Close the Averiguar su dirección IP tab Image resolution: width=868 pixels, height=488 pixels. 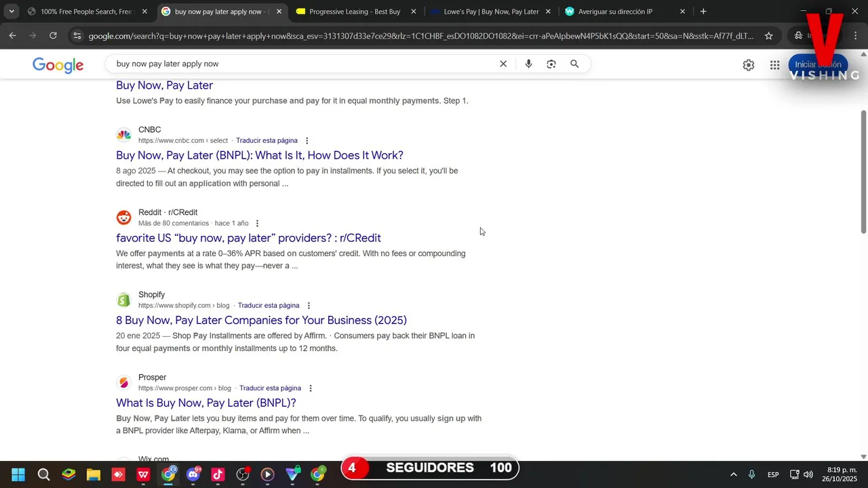click(x=682, y=12)
